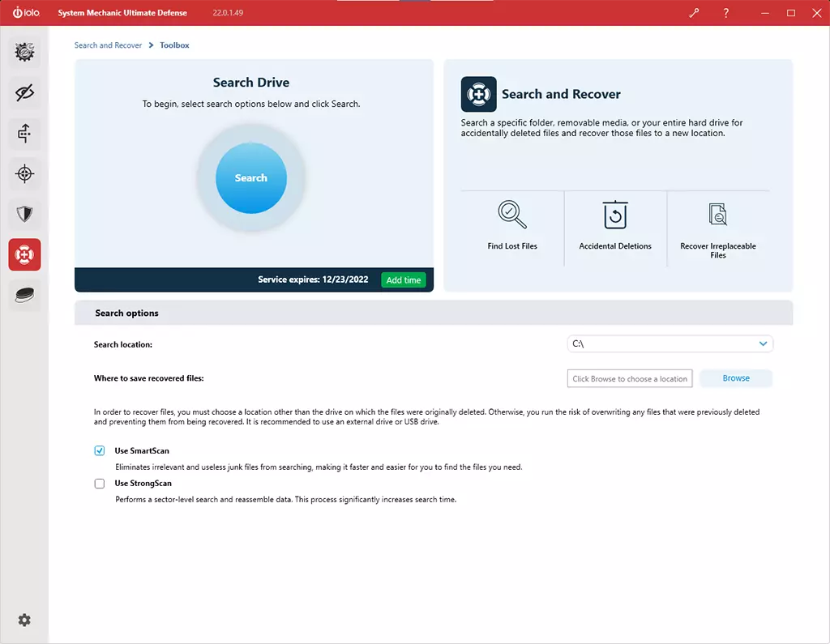Click the iolo logo in title bar
Screen dimensions: 830x644
point(26,12)
